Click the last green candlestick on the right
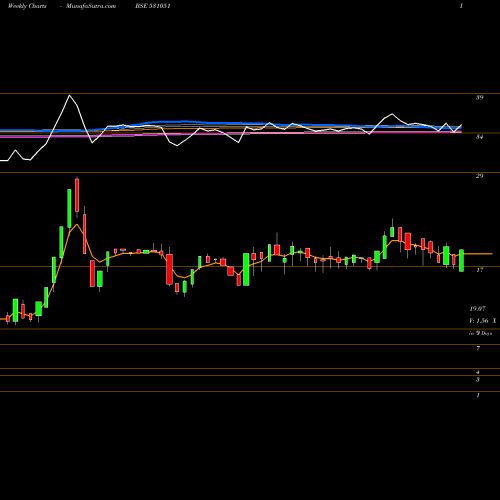The width and height of the screenshot is (500, 500). click(461, 260)
